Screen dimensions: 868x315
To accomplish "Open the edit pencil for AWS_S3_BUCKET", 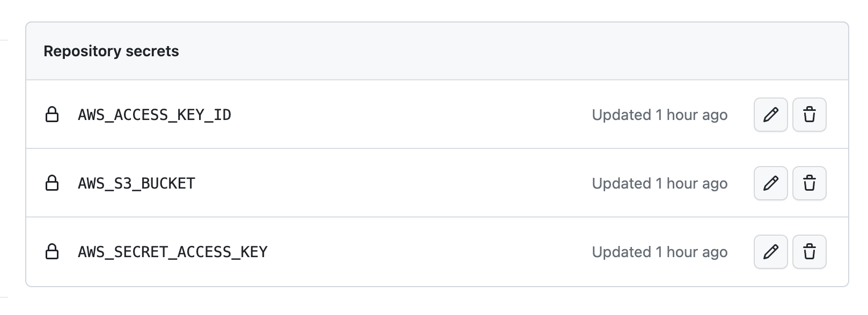I will tap(770, 183).
